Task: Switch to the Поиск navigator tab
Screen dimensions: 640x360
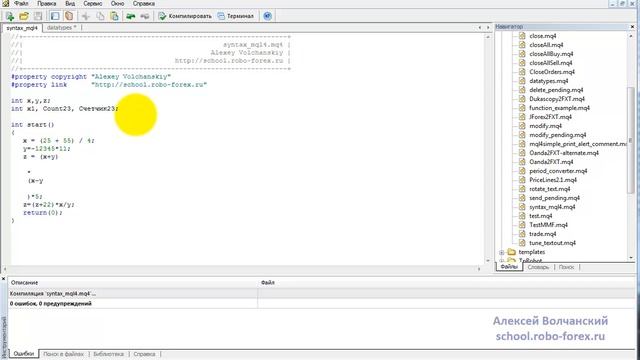Action: click(x=567, y=267)
